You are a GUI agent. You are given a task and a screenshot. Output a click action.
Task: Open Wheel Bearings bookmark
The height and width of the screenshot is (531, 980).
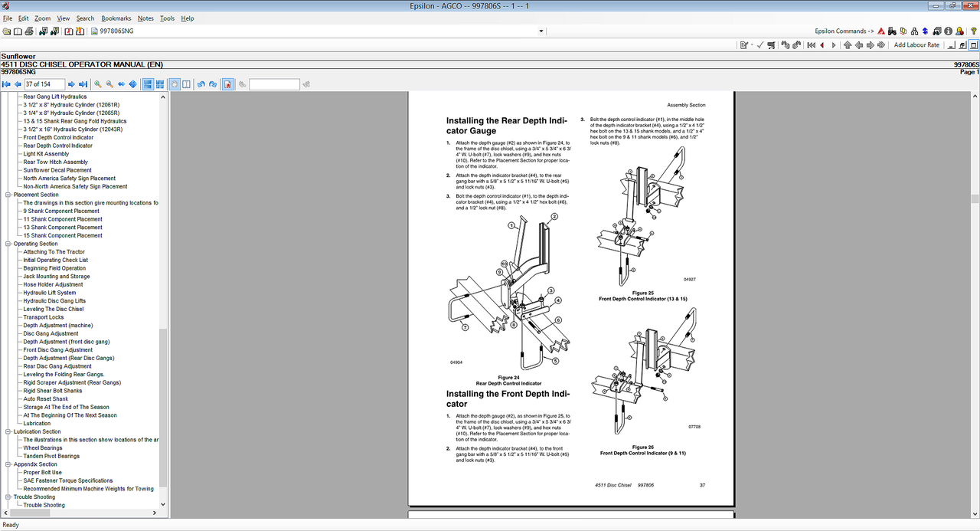click(x=43, y=448)
